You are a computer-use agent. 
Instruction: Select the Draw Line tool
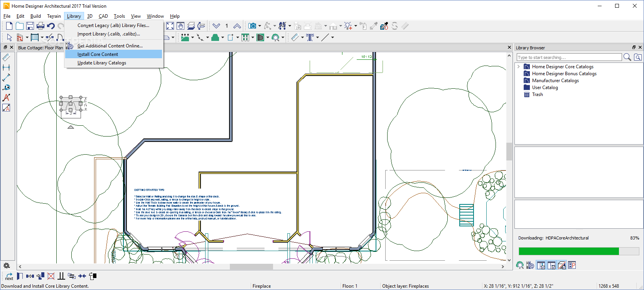(325, 37)
